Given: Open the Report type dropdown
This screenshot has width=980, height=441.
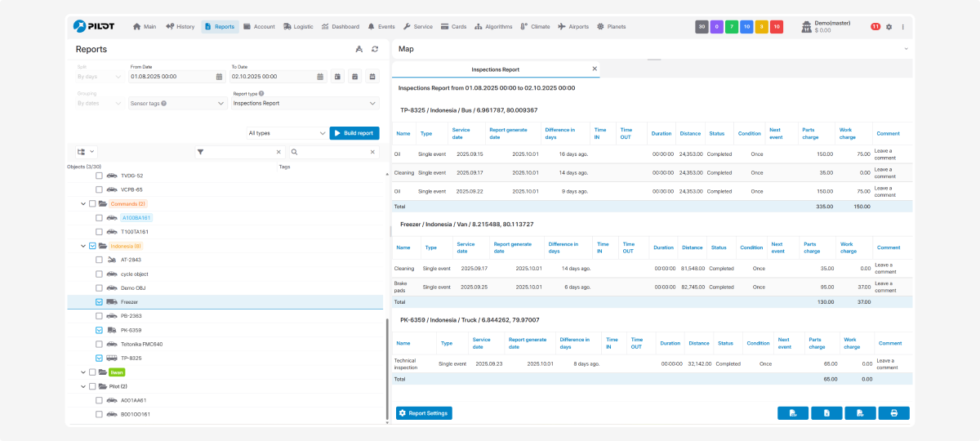Looking at the screenshot, I should pyautogui.click(x=305, y=104).
